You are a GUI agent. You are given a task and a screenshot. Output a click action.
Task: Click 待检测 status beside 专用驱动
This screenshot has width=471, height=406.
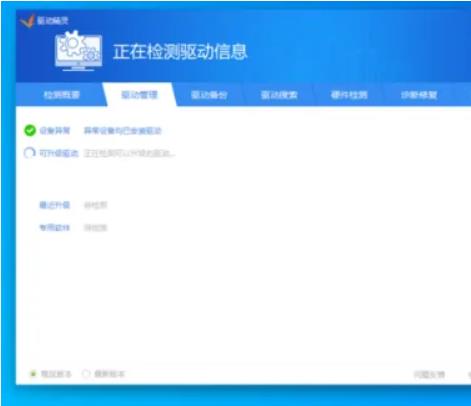[x=96, y=228]
